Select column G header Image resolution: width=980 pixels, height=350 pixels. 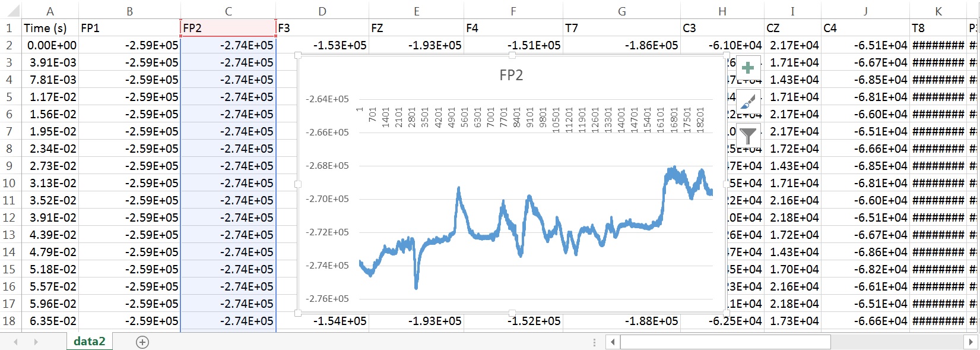[621, 11]
